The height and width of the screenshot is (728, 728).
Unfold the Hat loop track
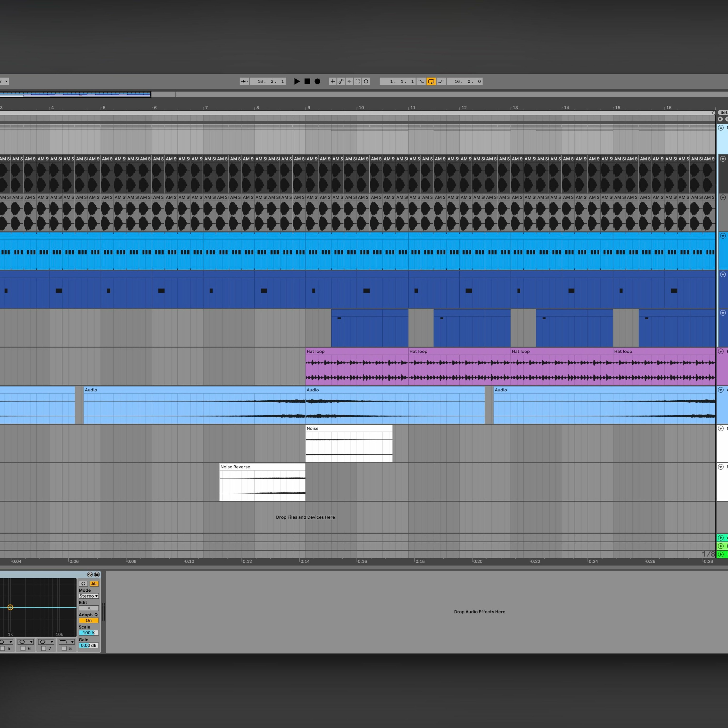pyautogui.click(x=721, y=351)
